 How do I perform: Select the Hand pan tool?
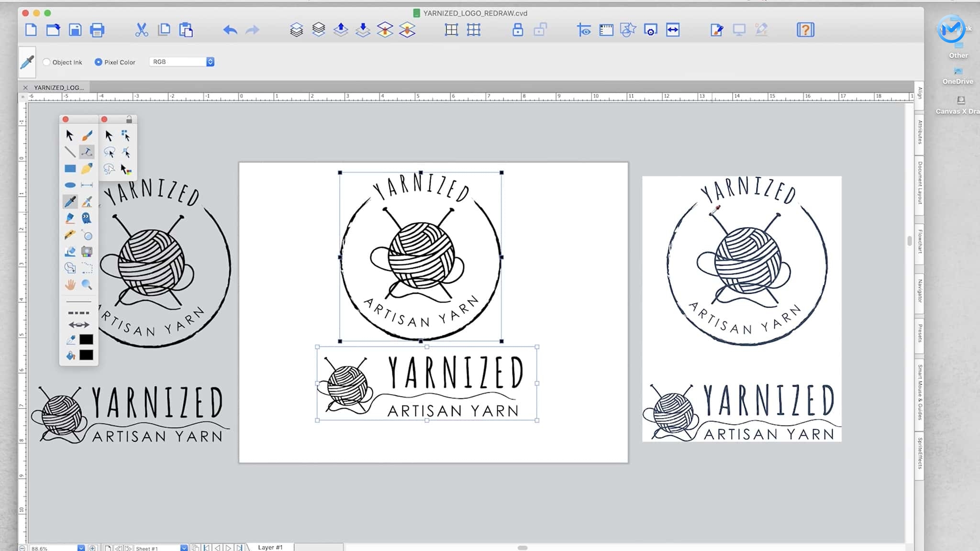(x=70, y=285)
